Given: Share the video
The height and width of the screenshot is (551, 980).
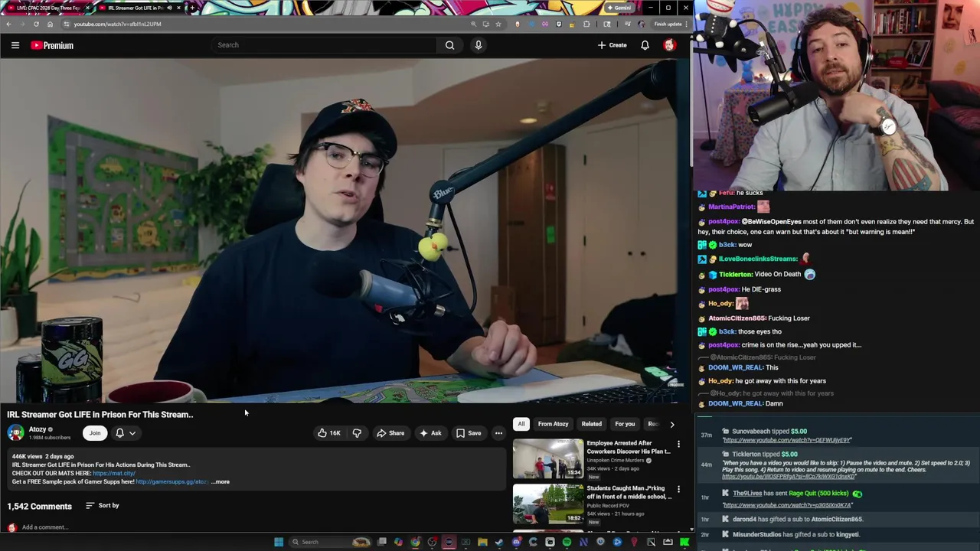Looking at the screenshot, I should [x=390, y=433].
